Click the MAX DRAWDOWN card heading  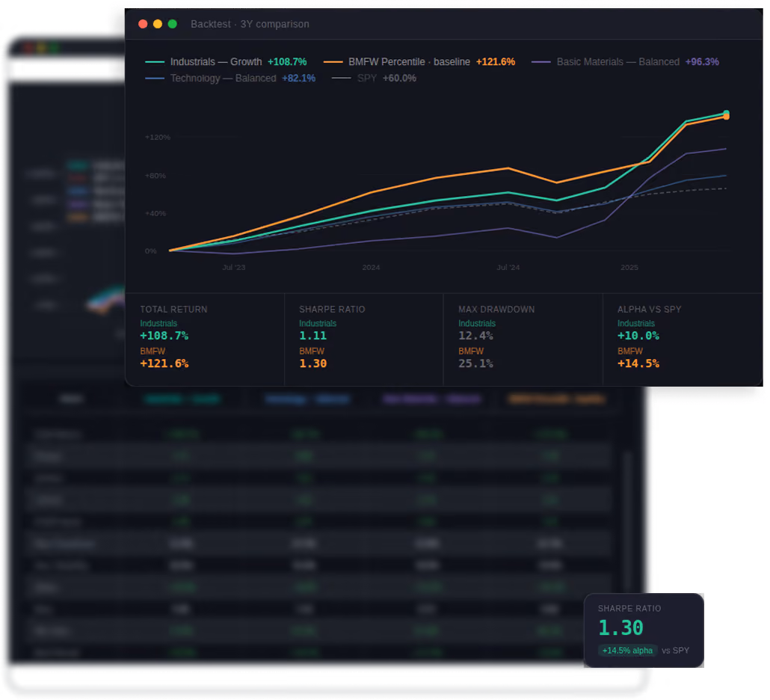coord(496,310)
